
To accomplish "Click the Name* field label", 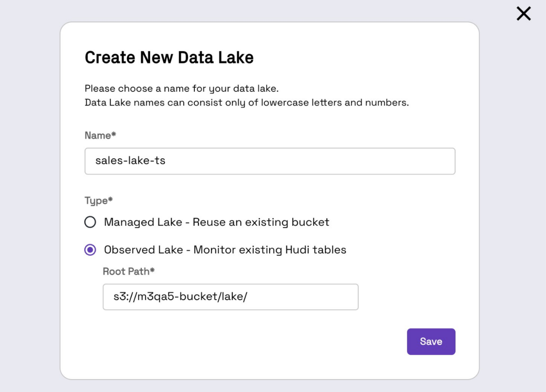I will coord(100,135).
